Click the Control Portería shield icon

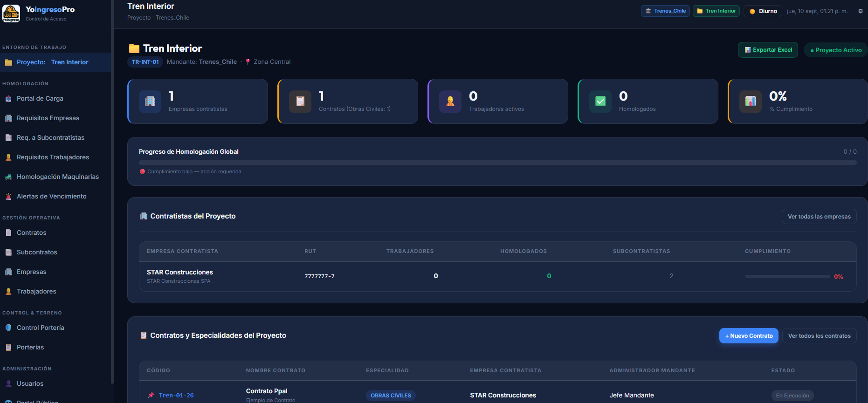pos(8,328)
